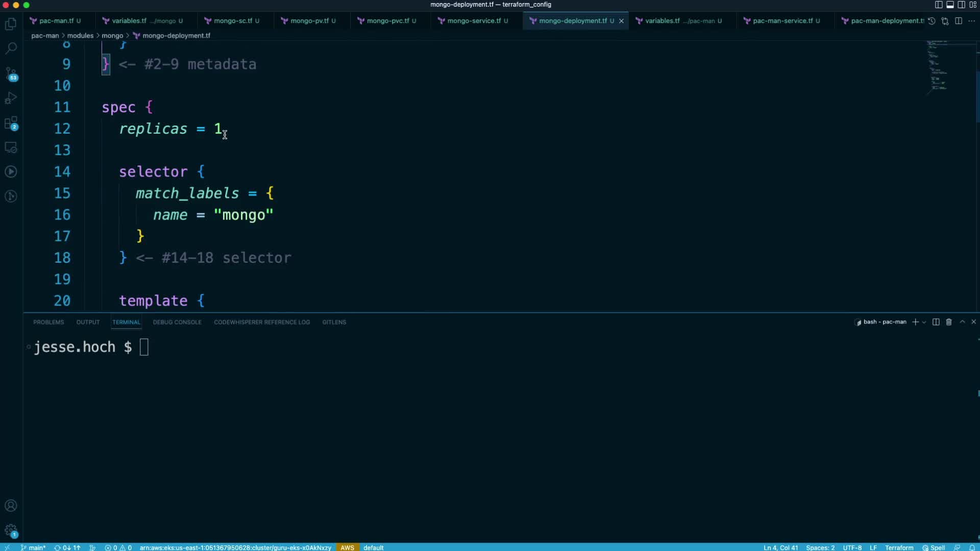Open Extensions view icon
The width and height of the screenshot is (980, 551).
click(x=11, y=123)
